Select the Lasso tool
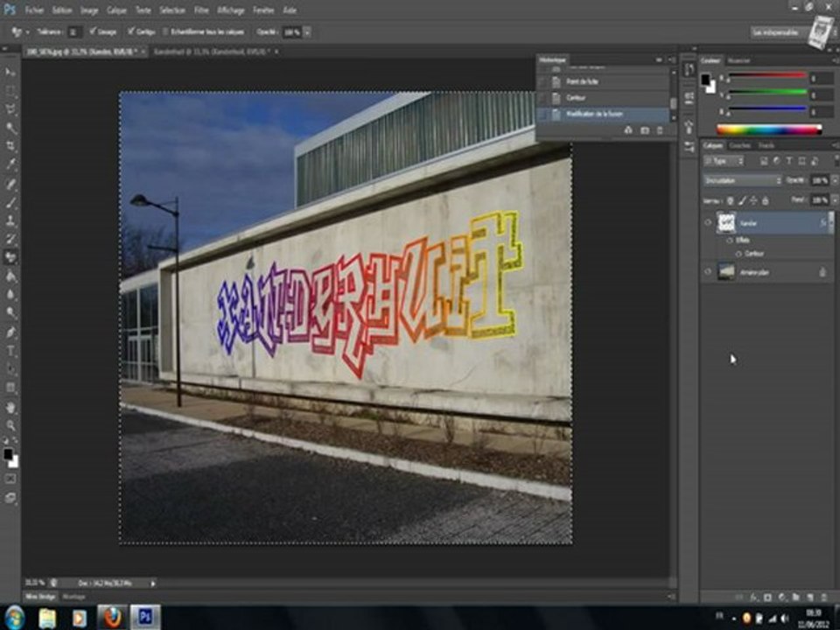This screenshot has height=630, width=840. click(10, 109)
